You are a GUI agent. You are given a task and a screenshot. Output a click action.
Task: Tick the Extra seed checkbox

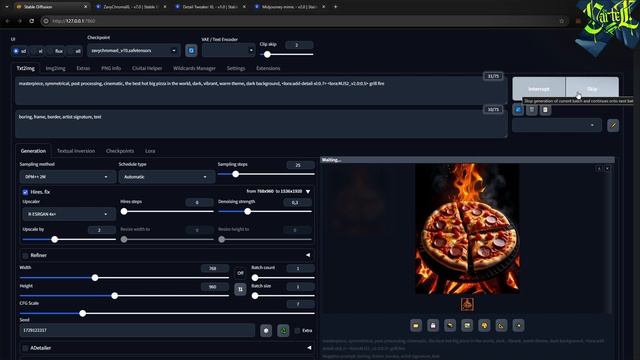click(x=297, y=331)
